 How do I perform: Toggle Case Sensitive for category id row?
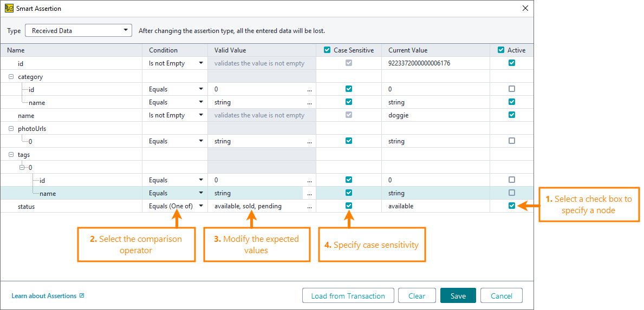[x=349, y=89]
